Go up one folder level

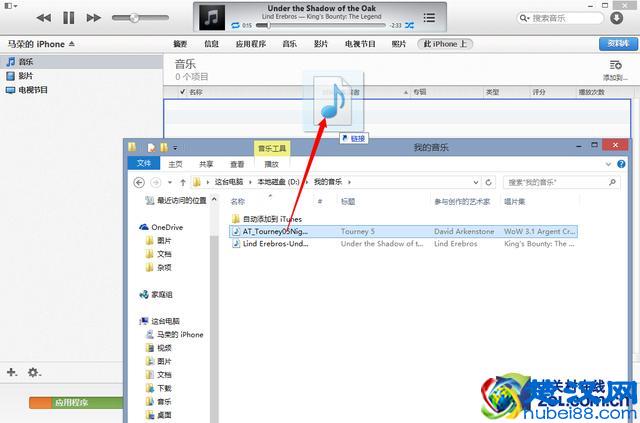click(x=183, y=182)
